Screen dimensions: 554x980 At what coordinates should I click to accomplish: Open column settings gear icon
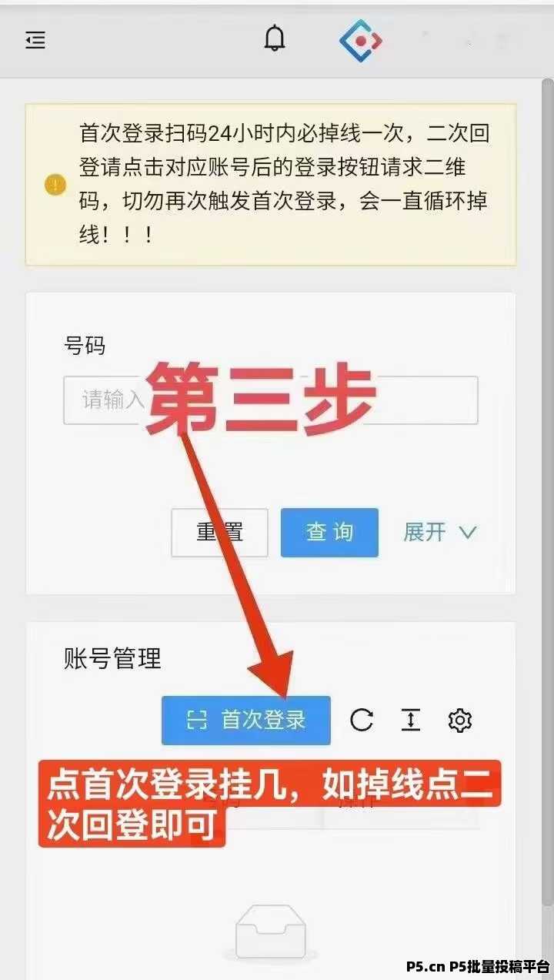click(x=459, y=721)
